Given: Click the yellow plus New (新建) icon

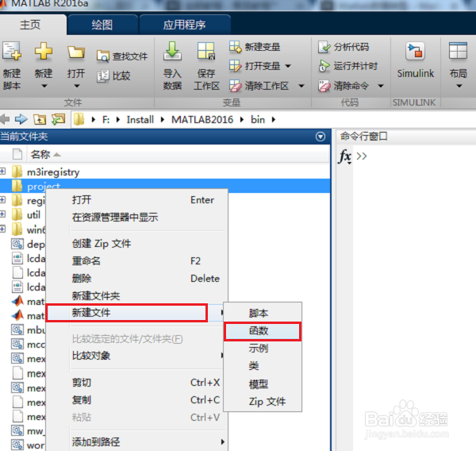Looking at the screenshot, I should point(44,51).
